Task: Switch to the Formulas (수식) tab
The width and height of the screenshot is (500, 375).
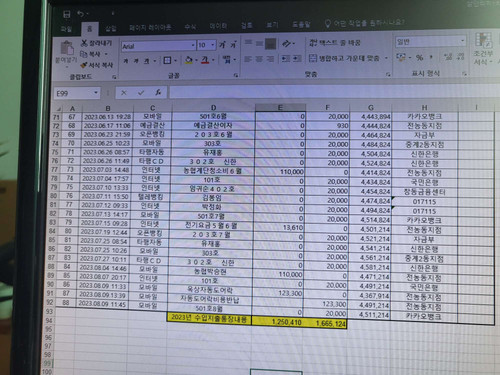Action: coord(190,27)
